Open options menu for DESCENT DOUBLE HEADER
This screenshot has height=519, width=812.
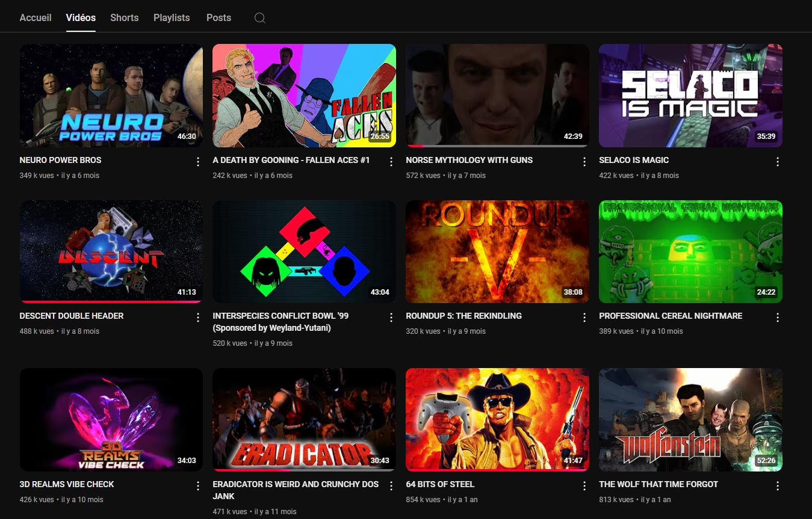198,318
